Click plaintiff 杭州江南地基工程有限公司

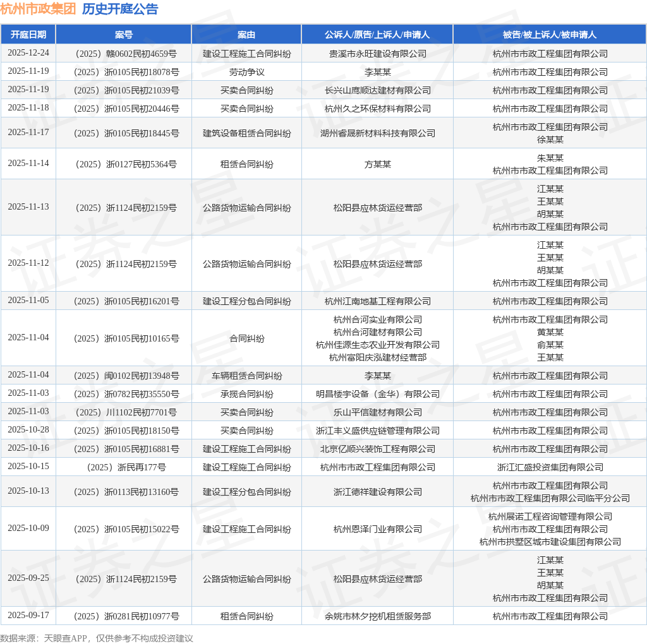378,301
